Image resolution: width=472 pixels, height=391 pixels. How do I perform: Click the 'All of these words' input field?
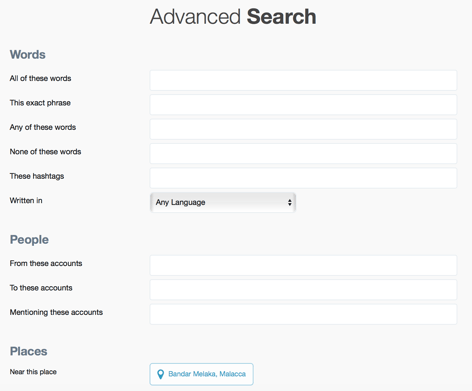click(303, 80)
